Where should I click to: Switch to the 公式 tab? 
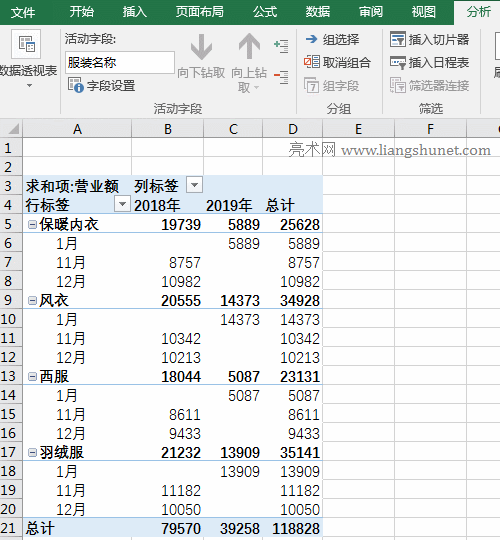[x=265, y=12]
